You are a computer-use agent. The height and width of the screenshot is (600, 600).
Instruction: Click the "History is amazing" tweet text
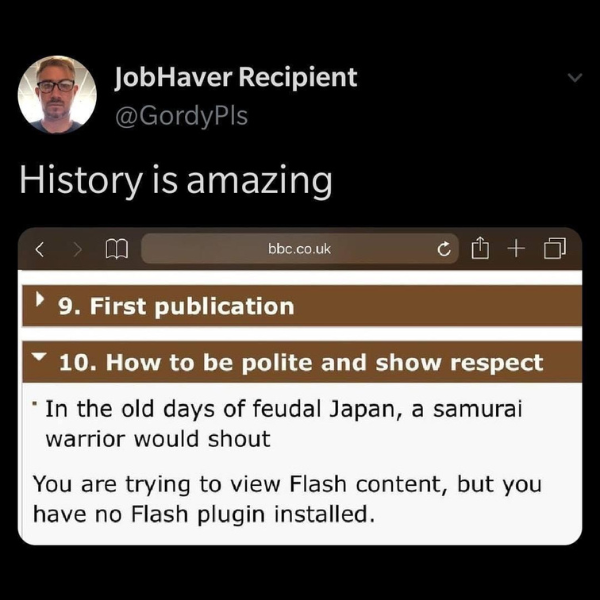176,181
